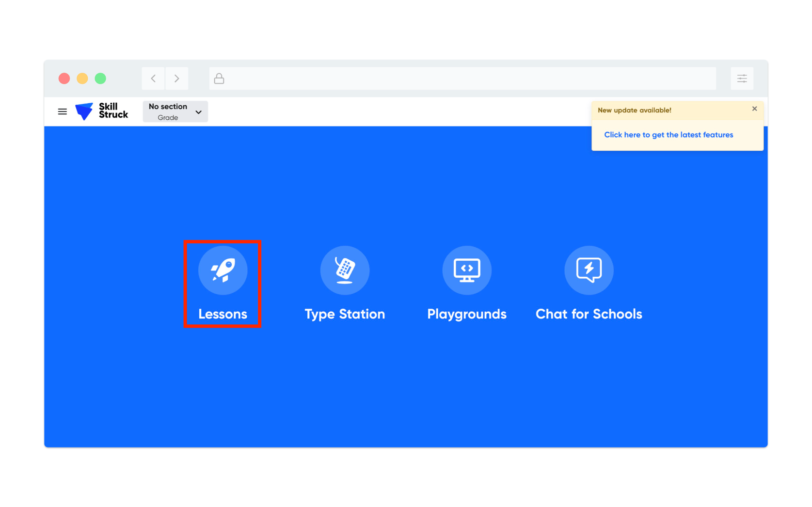Click the Skill Struck logo
Viewport: 812px width, 507px height.
point(102,111)
